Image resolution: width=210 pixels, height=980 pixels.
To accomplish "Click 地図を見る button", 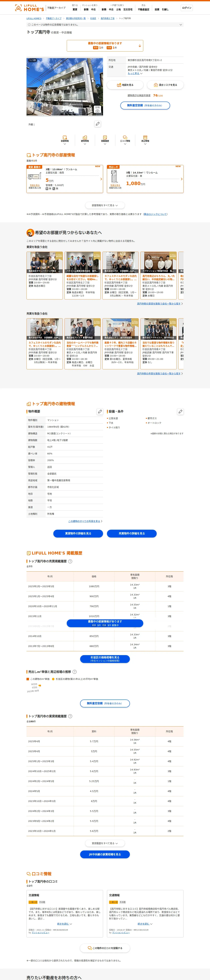I will point(125,85).
